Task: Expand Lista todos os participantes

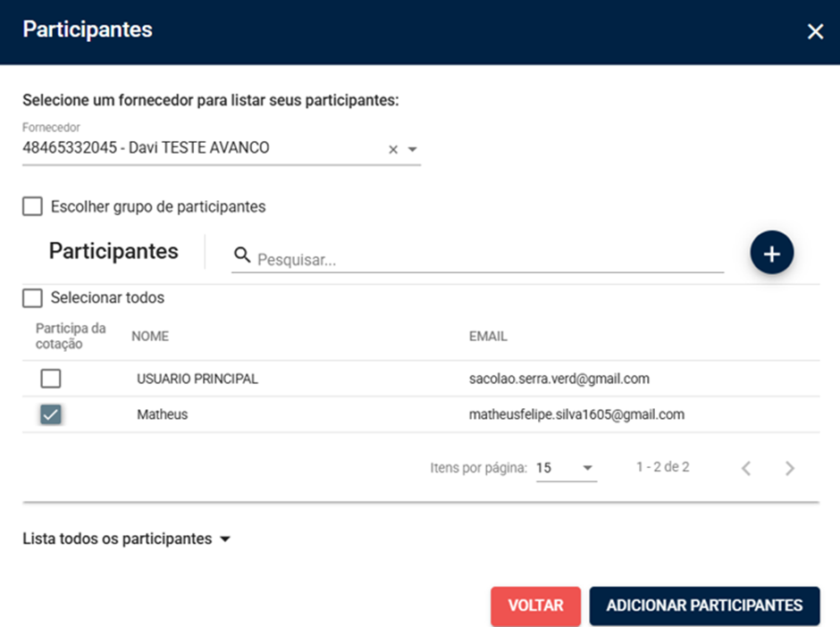Action: pyautogui.click(x=126, y=539)
